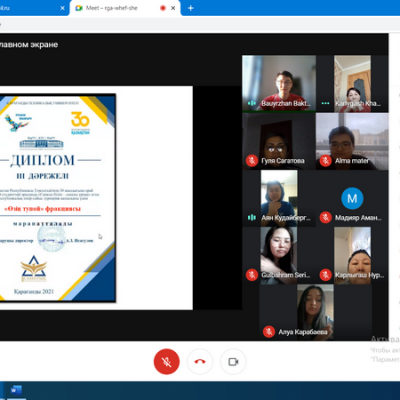This screenshot has width=400, height=400.
Task: Select Аян Кудайберг... participant tile
Action: pos(279,198)
